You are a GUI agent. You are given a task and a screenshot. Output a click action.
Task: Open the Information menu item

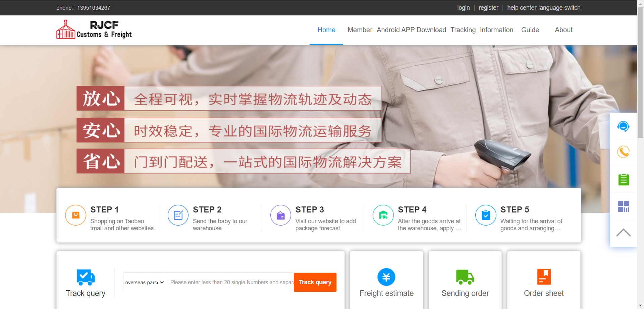(x=496, y=30)
